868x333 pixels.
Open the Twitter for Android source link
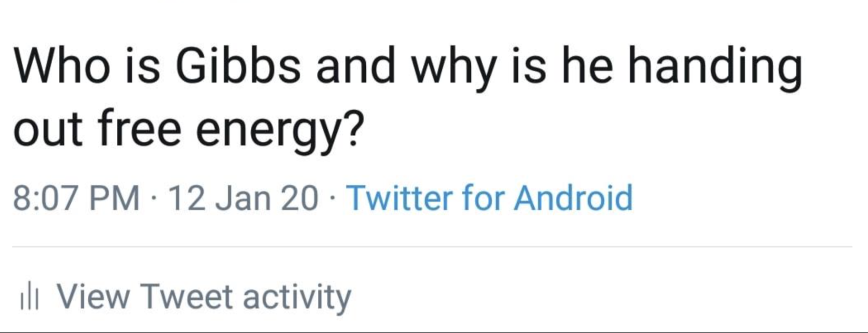(489, 198)
